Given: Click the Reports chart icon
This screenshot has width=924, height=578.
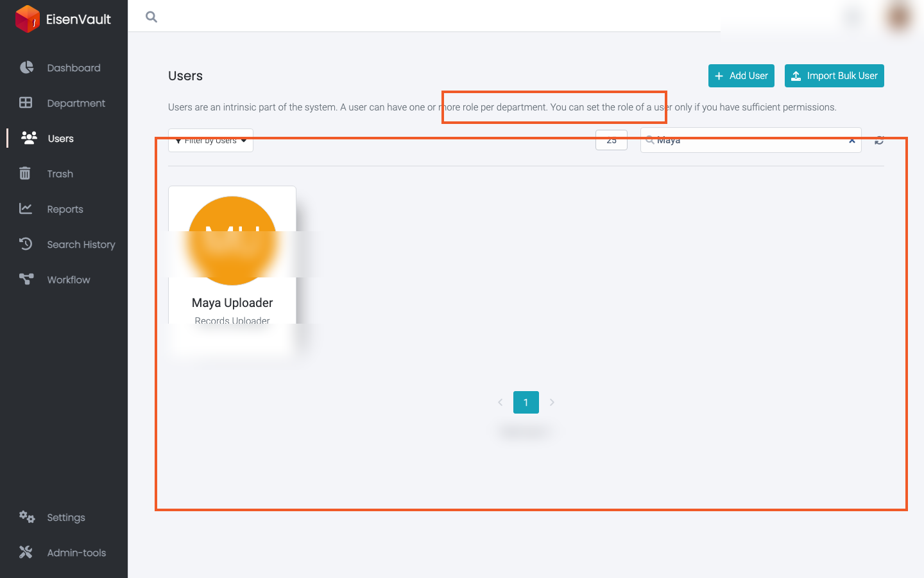Looking at the screenshot, I should pos(26,209).
